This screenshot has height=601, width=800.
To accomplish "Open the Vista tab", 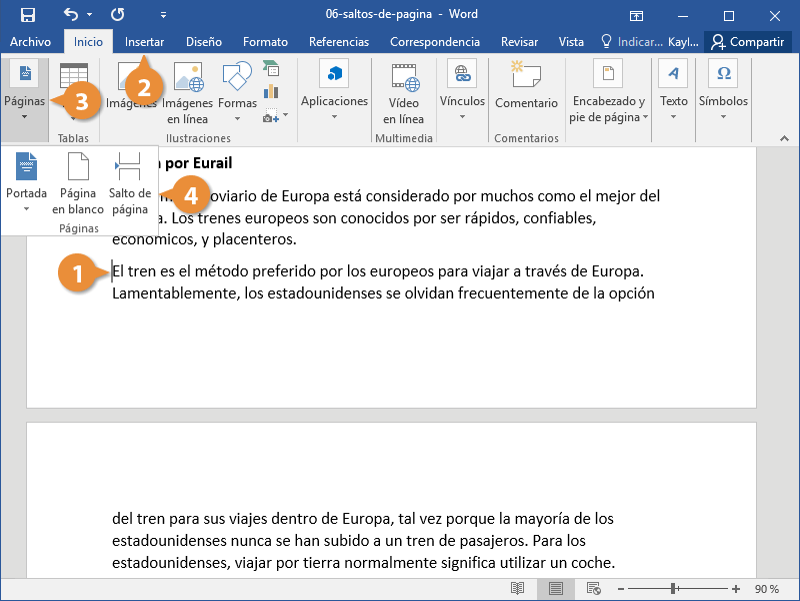I will point(571,42).
